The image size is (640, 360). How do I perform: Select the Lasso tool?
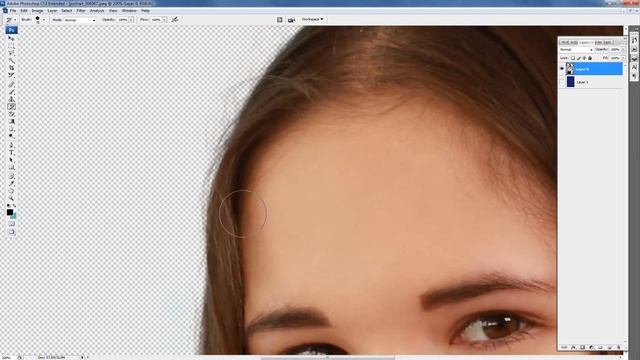(11, 53)
